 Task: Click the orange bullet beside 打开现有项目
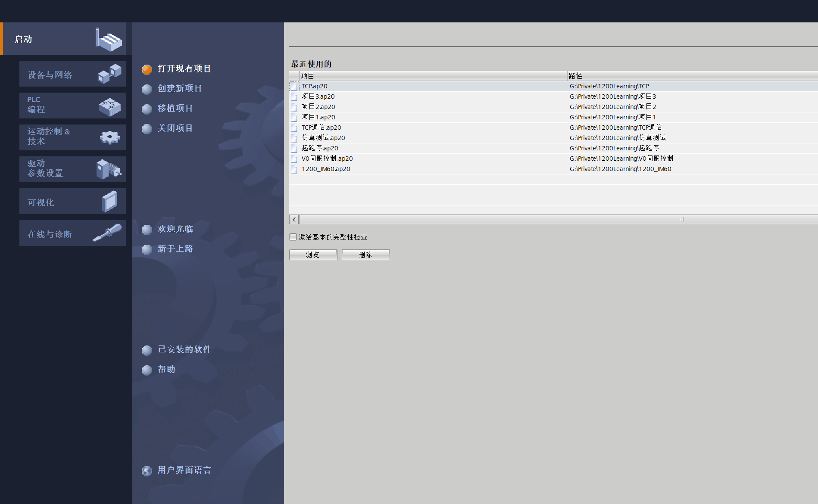(x=147, y=69)
